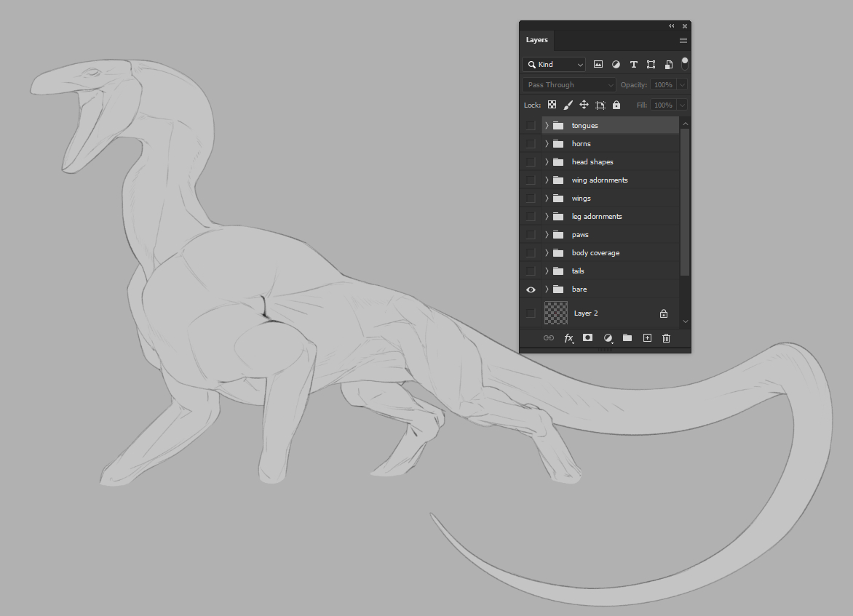Expand the tails group chevron
The height and width of the screenshot is (616, 853).
click(547, 271)
